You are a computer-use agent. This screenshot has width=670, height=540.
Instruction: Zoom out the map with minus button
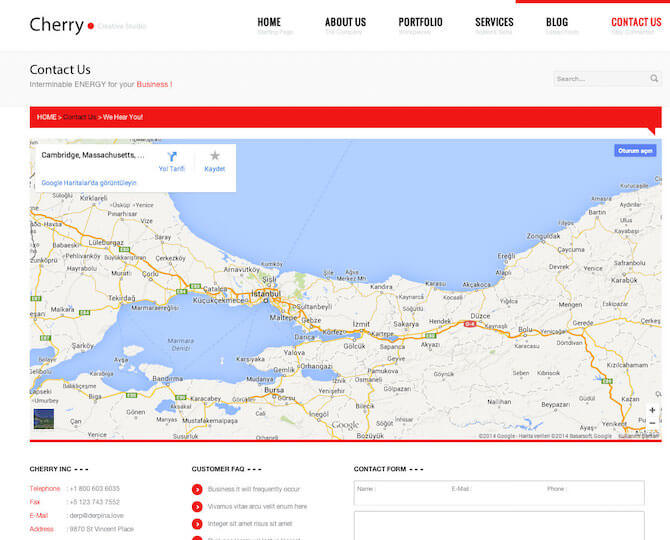point(652,423)
